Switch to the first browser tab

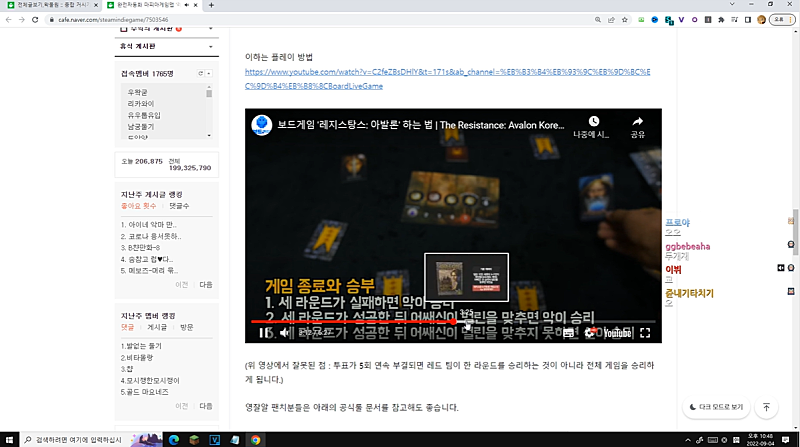coord(53,5)
